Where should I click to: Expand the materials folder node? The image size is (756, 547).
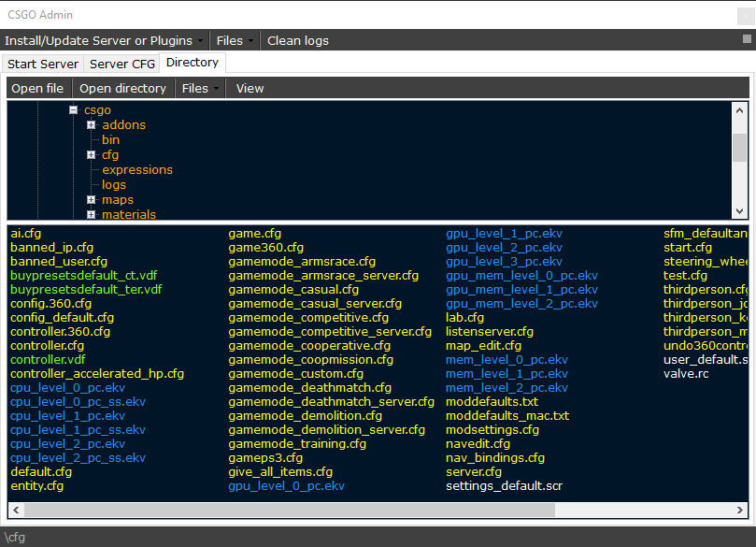point(92,215)
